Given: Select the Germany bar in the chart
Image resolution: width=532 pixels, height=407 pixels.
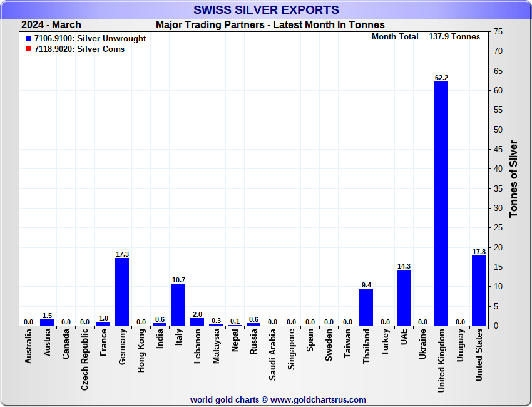Looking at the screenshot, I should pyautogui.click(x=122, y=292).
